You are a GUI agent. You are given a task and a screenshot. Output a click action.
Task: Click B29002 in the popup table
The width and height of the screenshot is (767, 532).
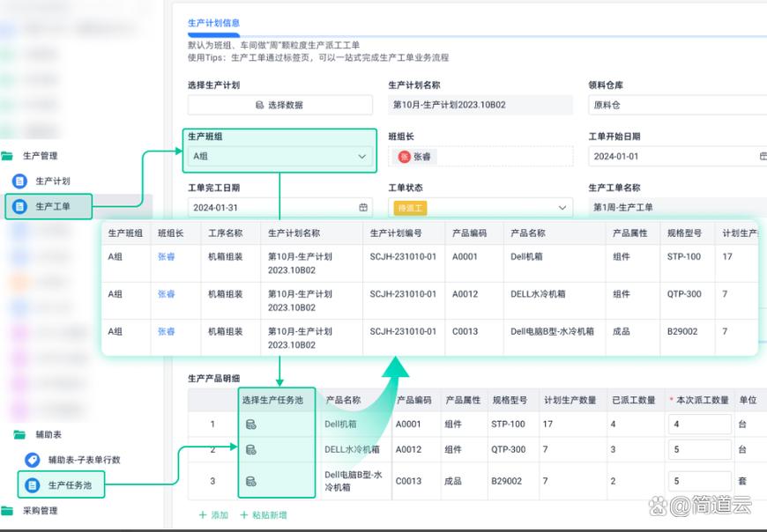point(682,331)
